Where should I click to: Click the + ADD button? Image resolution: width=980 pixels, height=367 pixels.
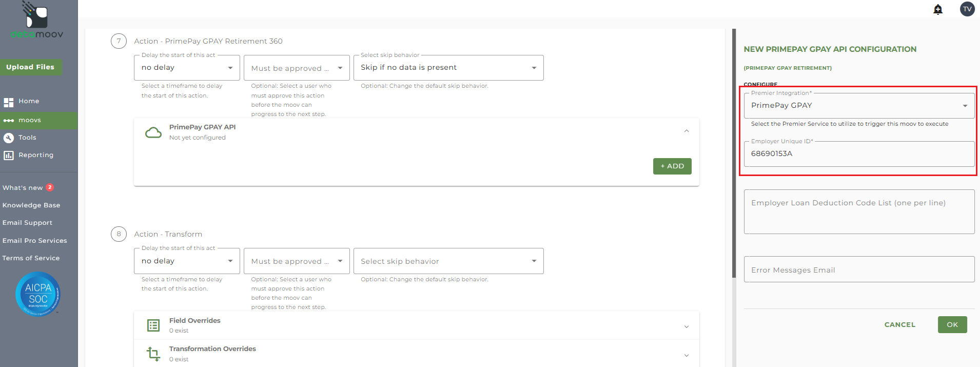point(672,166)
